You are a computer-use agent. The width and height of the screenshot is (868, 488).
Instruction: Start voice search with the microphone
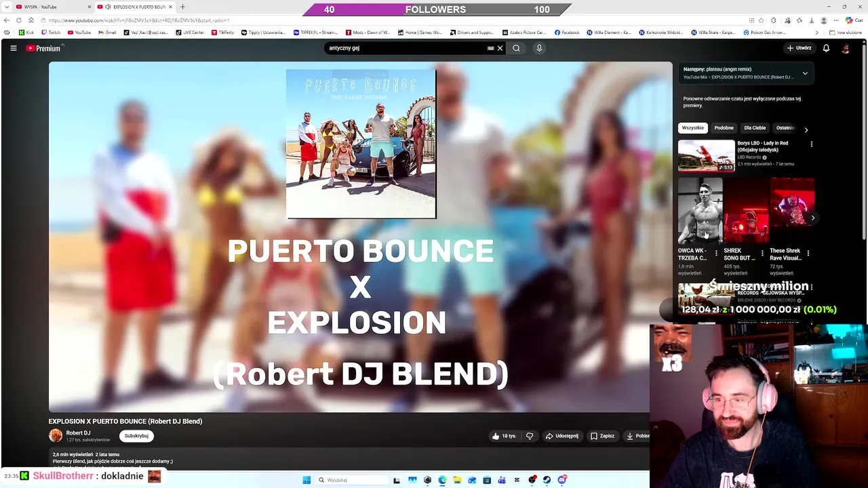point(539,48)
